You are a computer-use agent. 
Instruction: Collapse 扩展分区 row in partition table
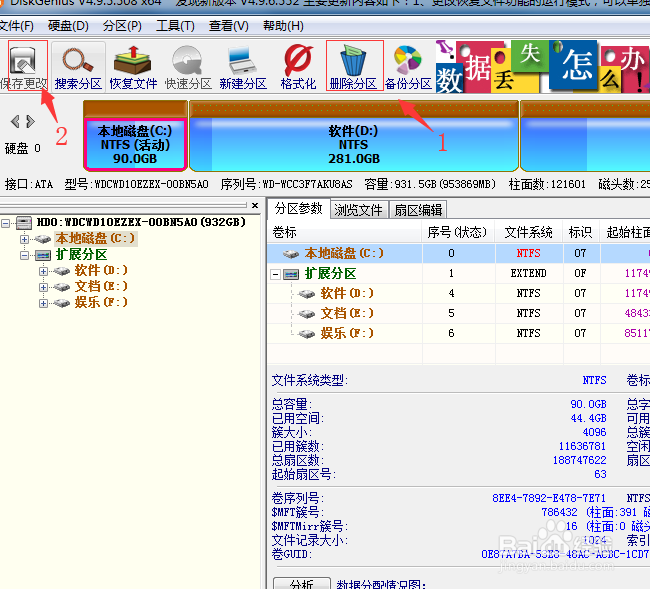[x=275, y=274]
